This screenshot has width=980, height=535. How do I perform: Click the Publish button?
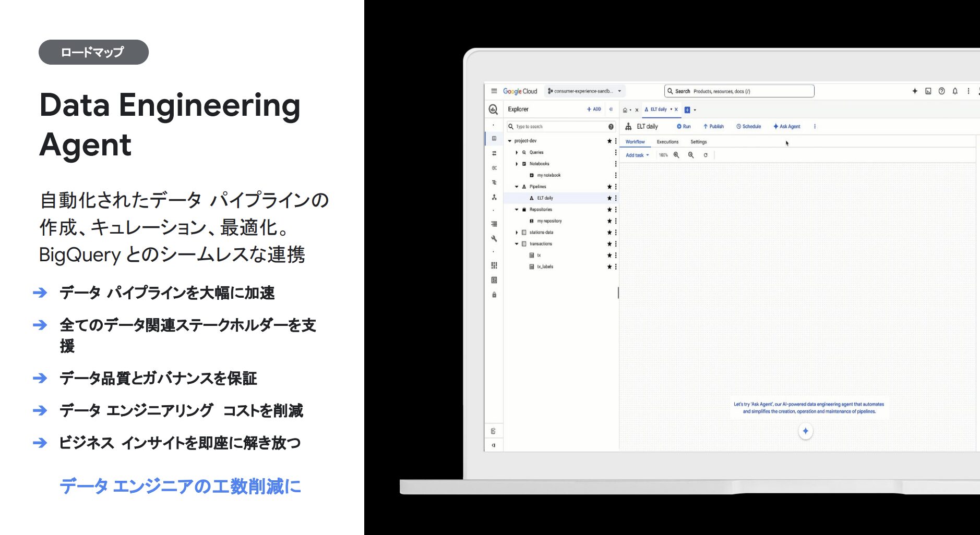(x=713, y=126)
